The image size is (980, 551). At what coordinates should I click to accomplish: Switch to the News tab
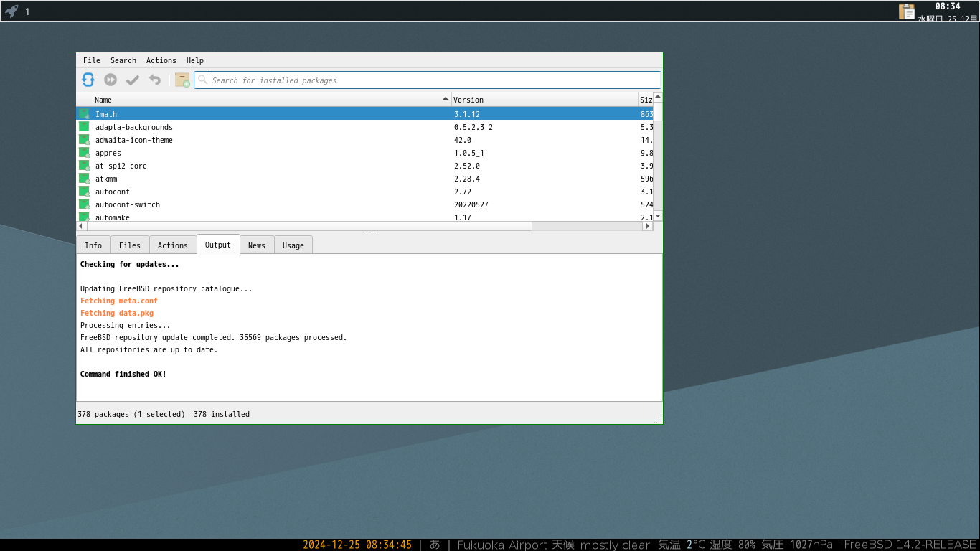[256, 245]
